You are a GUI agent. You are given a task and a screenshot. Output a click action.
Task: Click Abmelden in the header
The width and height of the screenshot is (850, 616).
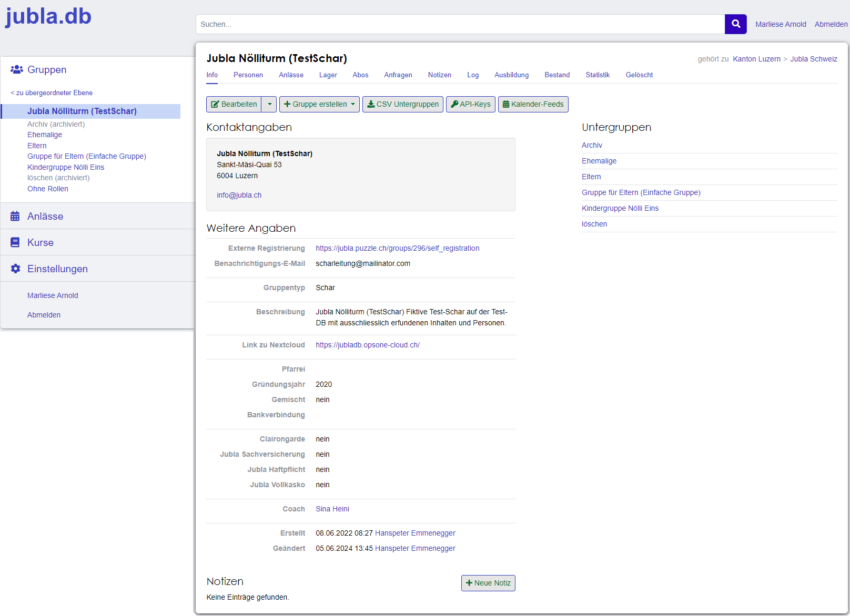click(x=831, y=24)
